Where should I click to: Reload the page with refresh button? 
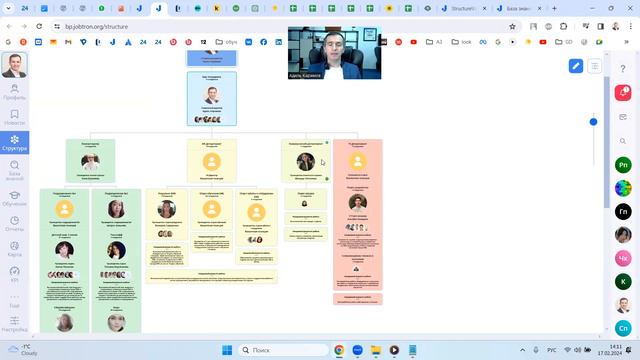39,26
